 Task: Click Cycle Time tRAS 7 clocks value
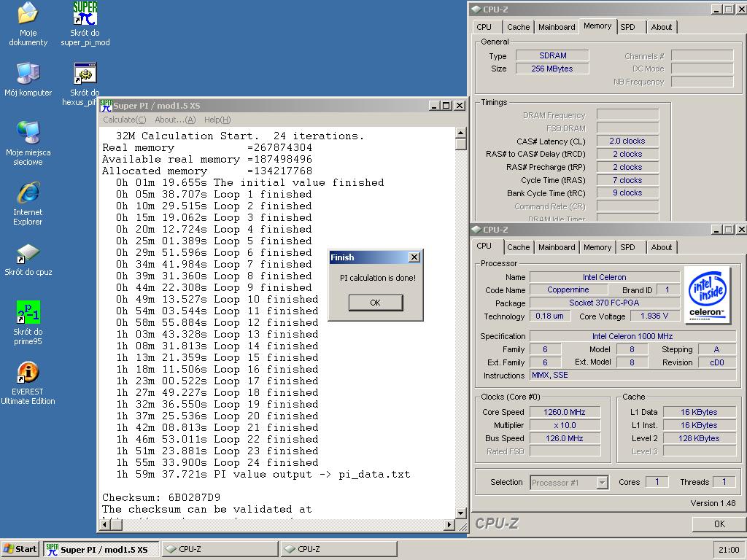627,180
